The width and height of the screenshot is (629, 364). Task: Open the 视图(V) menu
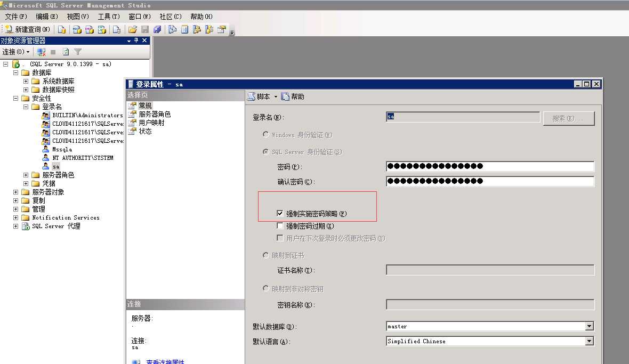pyautogui.click(x=78, y=17)
